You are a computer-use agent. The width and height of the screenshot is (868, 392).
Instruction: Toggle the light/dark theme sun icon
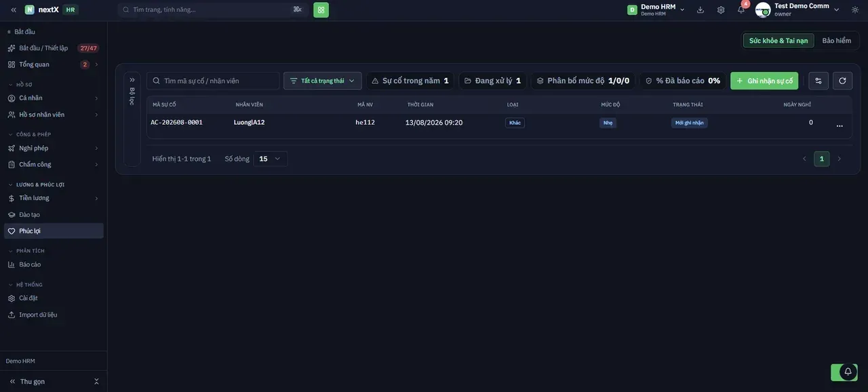pyautogui.click(x=855, y=9)
